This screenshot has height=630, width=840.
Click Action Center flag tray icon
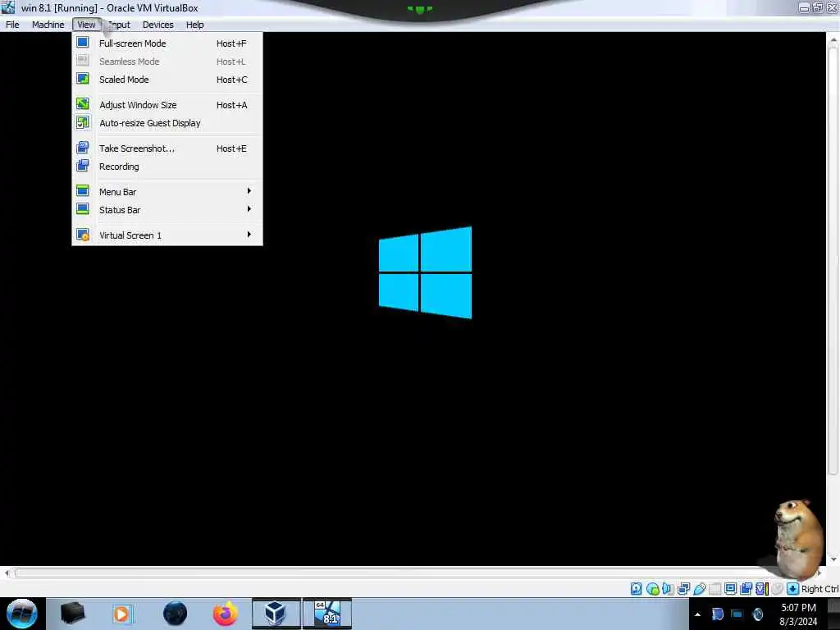[717, 614]
